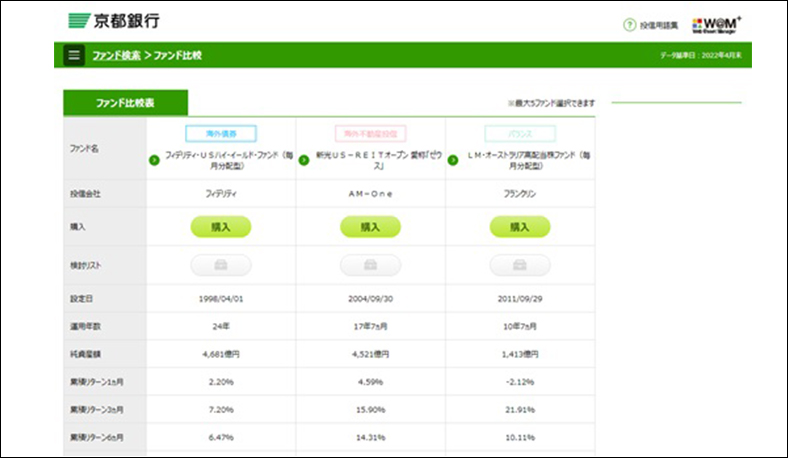Open フィデリティ・USハイ・イールド・ファンド fund name link
788x458 pixels.
(229, 160)
